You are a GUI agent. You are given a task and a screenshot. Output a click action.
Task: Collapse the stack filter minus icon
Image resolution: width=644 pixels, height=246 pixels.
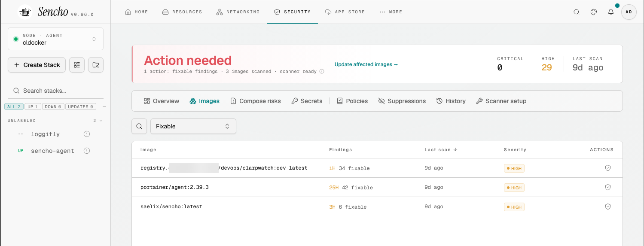(x=104, y=106)
